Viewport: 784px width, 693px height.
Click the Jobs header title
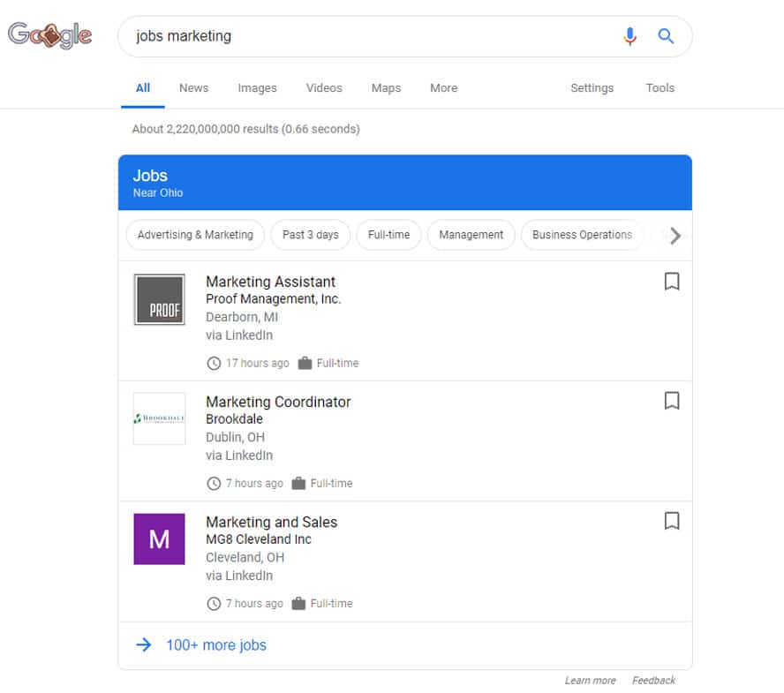point(150,176)
